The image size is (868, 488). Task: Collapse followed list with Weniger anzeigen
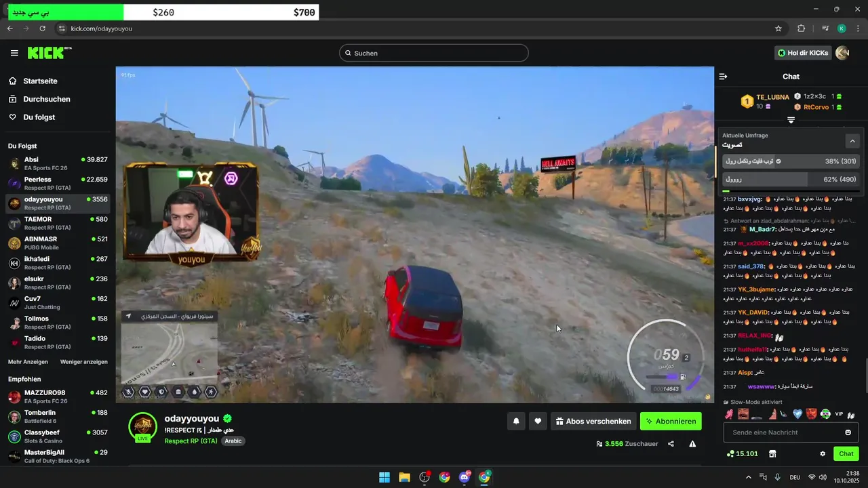[84, 362]
